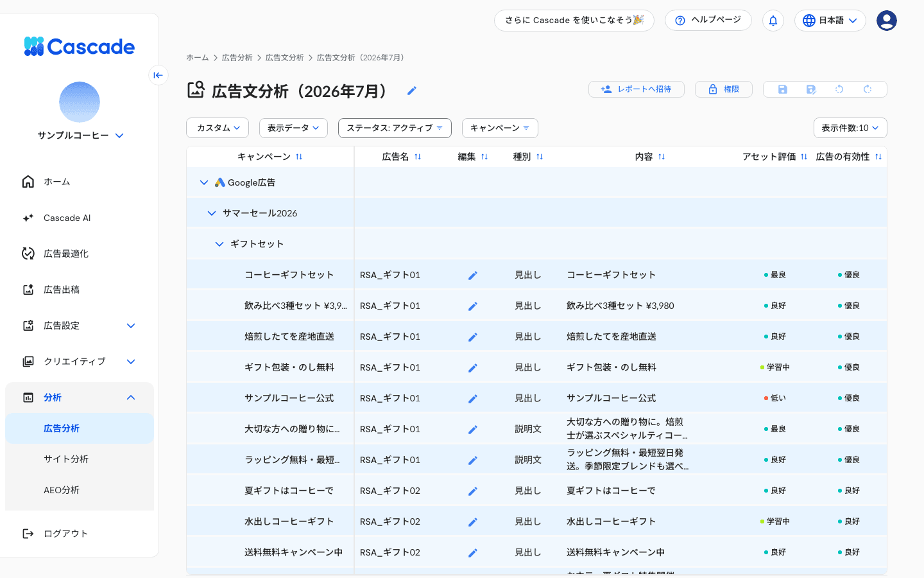Image resolution: width=924 pixels, height=578 pixels.
Task: Click the save report icon
Action: [782, 89]
